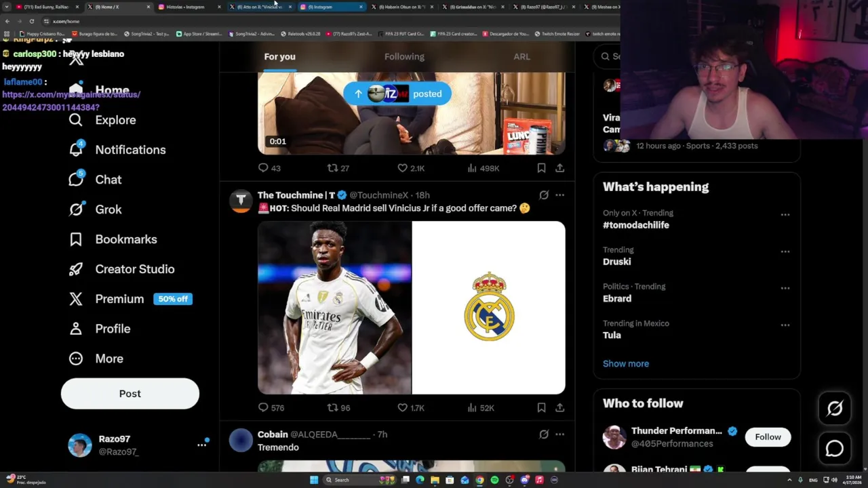The width and height of the screenshot is (868, 488).
Task: Open Spotify from the taskbar
Action: (x=494, y=480)
